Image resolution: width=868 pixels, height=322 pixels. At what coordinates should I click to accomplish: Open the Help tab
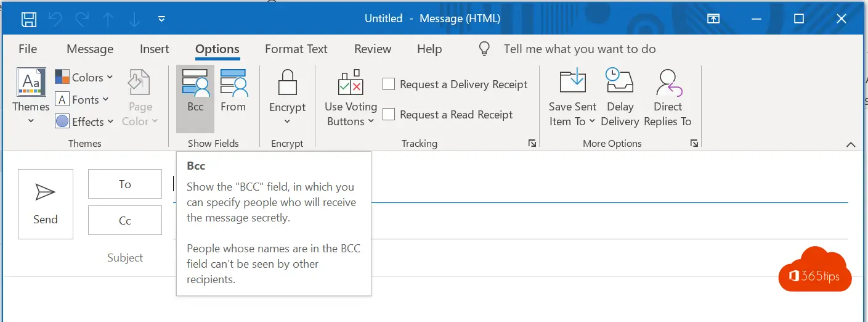coord(429,49)
